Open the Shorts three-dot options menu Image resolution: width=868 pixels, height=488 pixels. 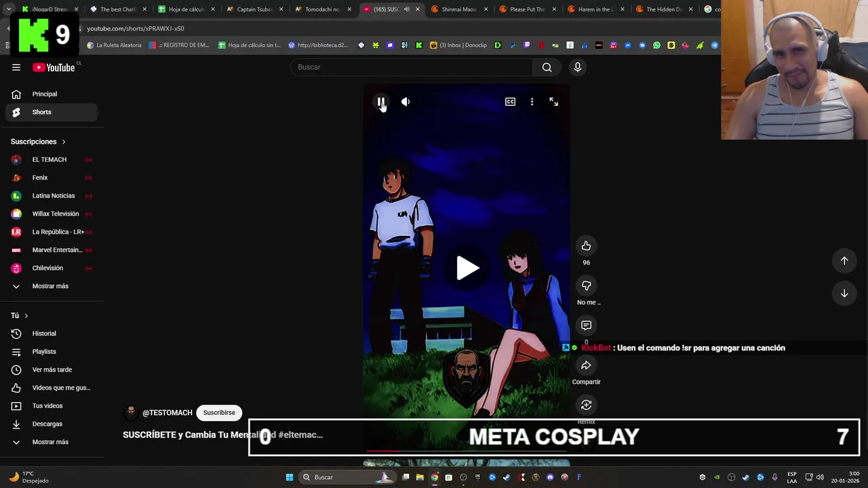pyautogui.click(x=532, y=102)
